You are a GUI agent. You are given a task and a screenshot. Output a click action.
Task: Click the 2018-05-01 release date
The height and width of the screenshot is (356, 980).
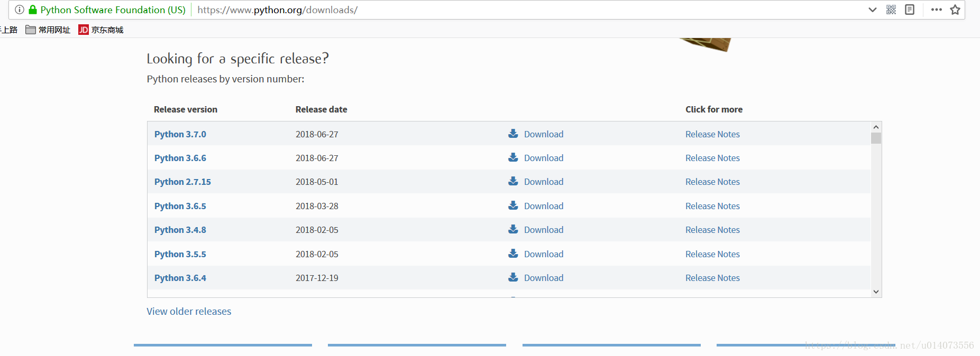pos(317,182)
